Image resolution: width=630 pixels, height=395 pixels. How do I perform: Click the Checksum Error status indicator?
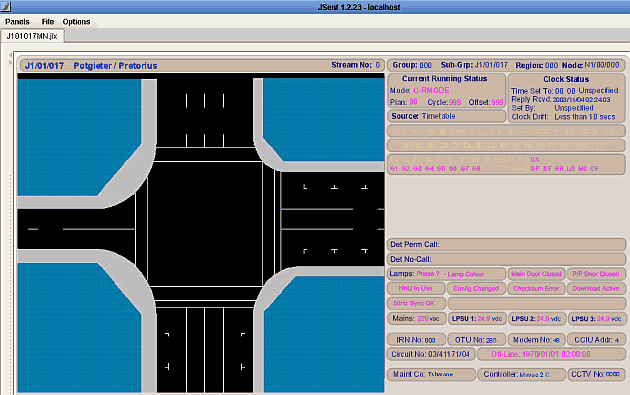tap(536, 289)
